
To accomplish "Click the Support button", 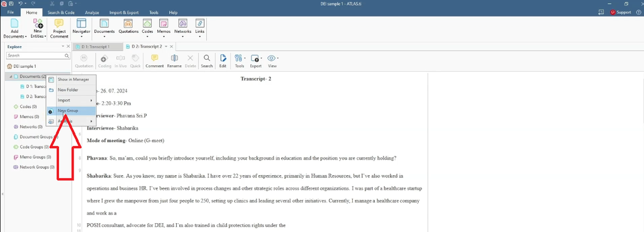I will coord(621,13).
